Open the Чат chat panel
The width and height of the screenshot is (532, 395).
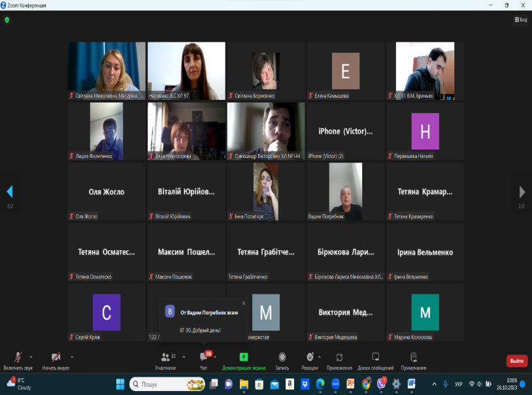204,360
